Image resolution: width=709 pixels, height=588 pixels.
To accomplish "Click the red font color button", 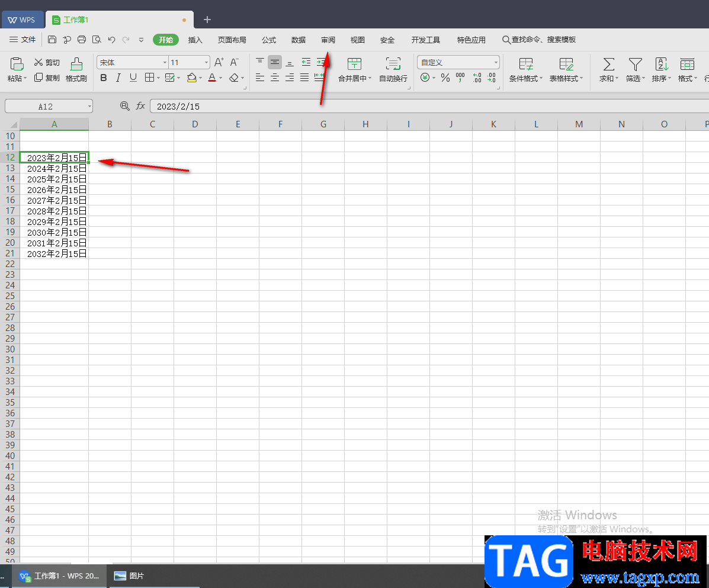I will [x=212, y=78].
